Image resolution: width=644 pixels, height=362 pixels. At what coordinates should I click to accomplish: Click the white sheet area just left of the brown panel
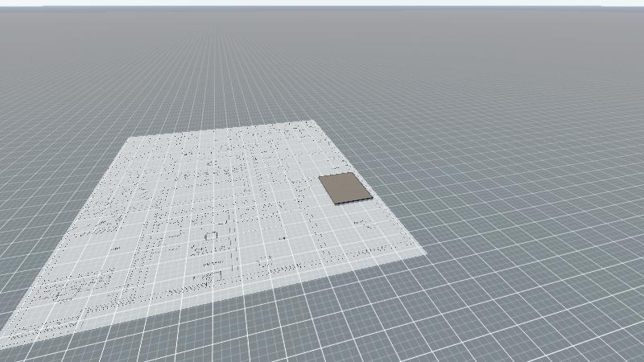302,190
